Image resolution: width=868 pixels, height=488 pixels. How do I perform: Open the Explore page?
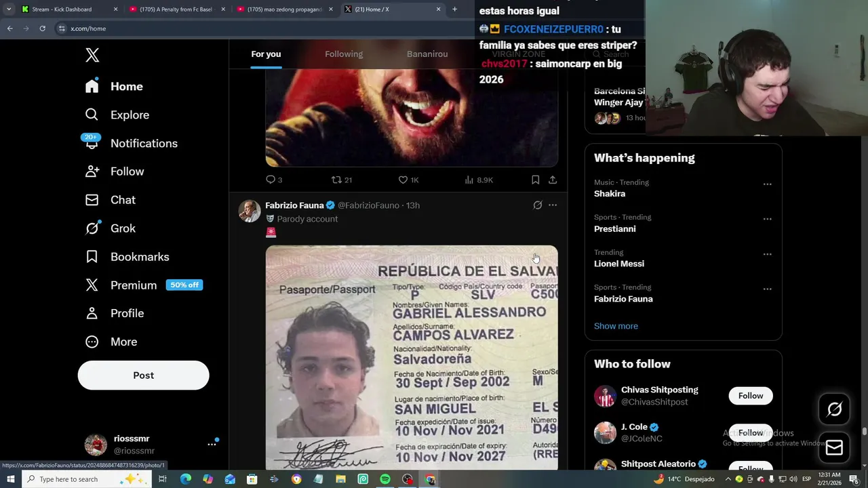pos(117,115)
